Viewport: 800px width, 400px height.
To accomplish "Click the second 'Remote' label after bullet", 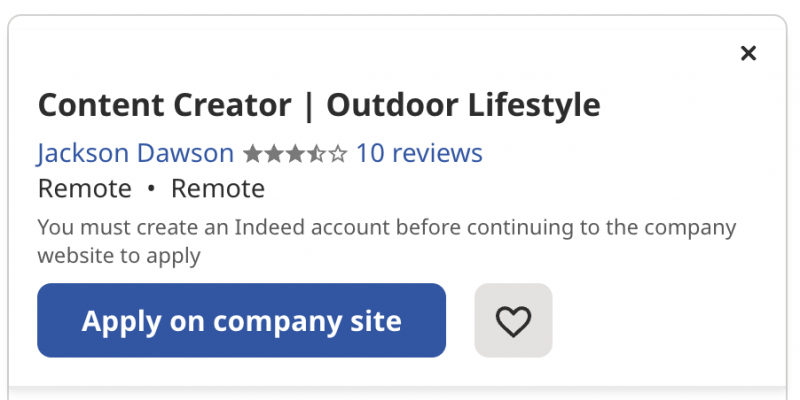I will [218, 188].
